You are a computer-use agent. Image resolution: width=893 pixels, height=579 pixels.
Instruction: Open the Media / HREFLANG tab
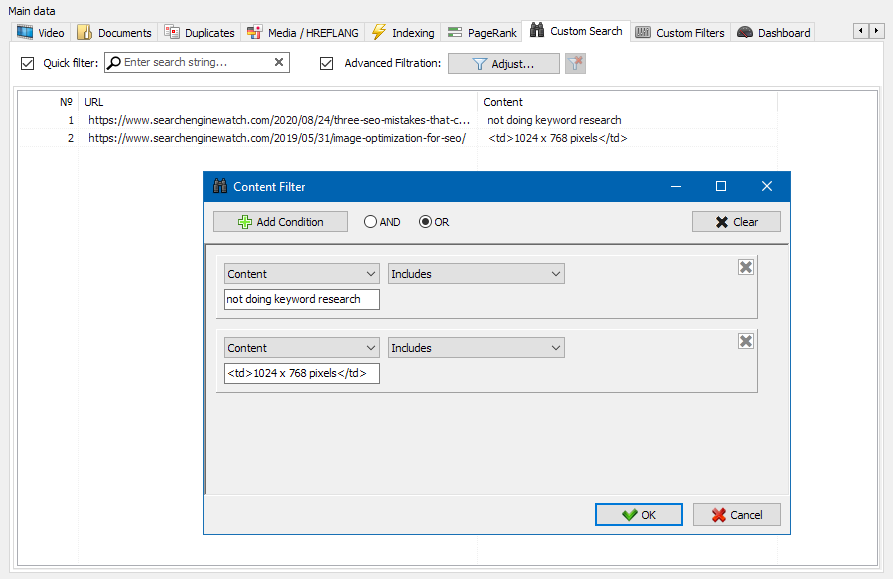pos(303,33)
